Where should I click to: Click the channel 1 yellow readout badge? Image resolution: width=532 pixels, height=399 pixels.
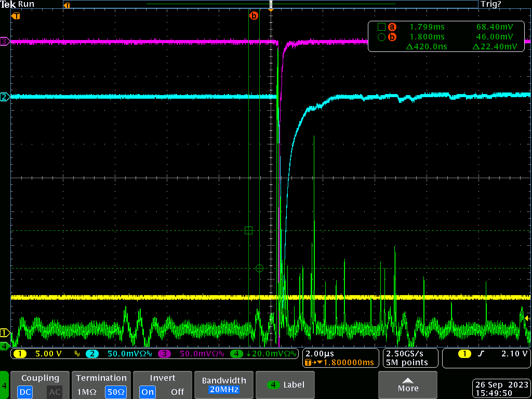click(20, 354)
